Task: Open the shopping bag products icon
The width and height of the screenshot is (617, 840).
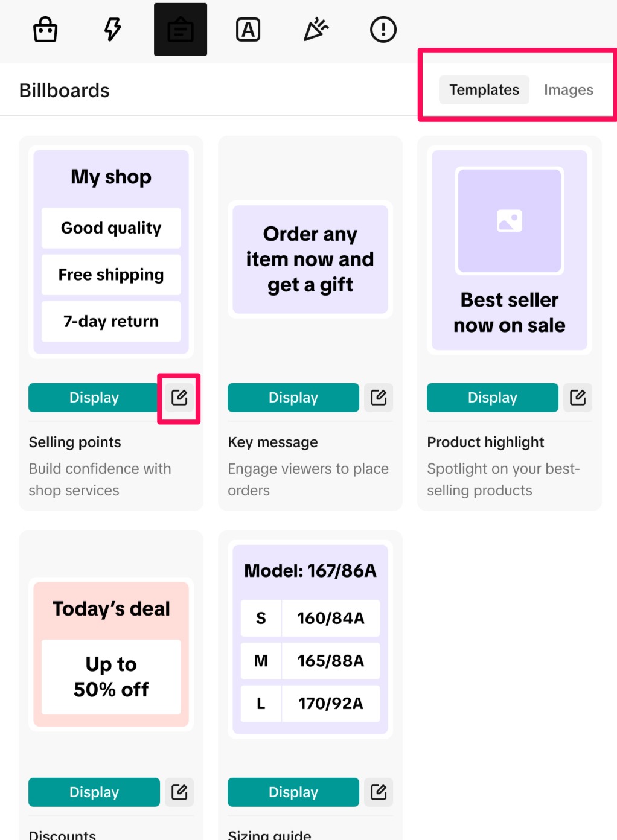Action: click(45, 30)
